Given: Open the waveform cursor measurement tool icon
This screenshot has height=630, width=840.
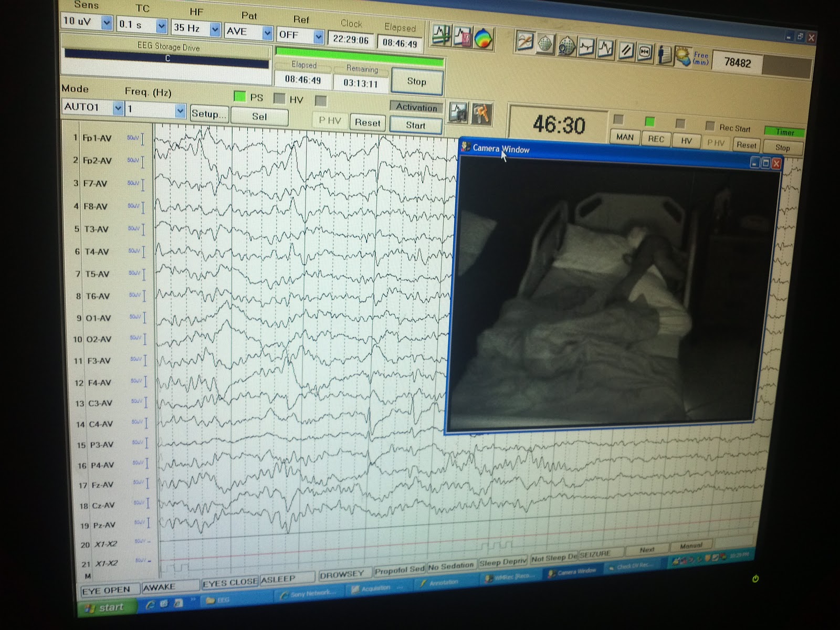Looking at the screenshot, I should pos(442,36).
